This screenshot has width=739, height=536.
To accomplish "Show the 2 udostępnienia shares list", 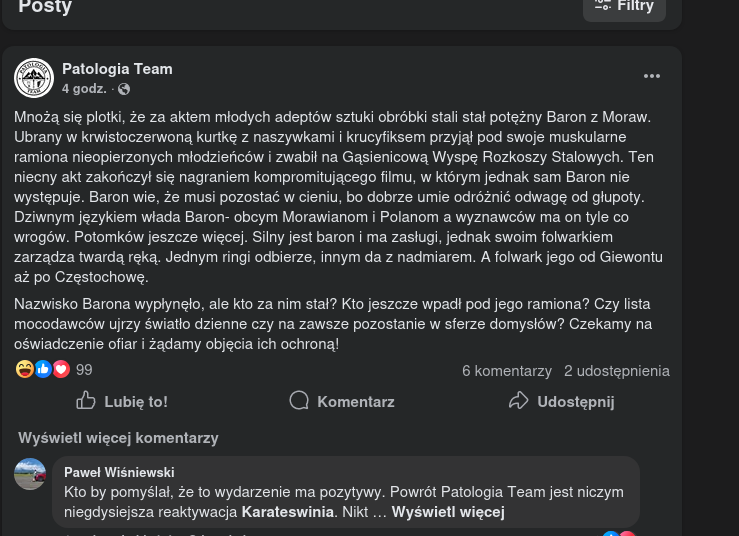I will click(x=617, y=371).
